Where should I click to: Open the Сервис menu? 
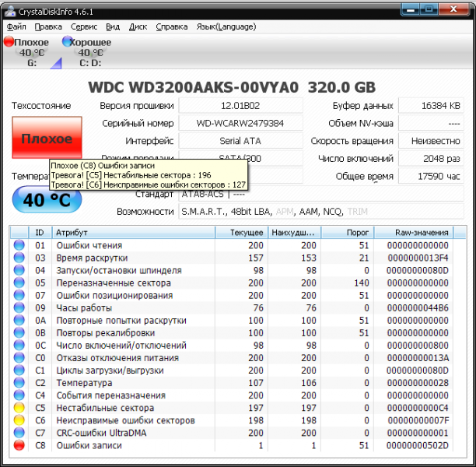tap(84, 26)
